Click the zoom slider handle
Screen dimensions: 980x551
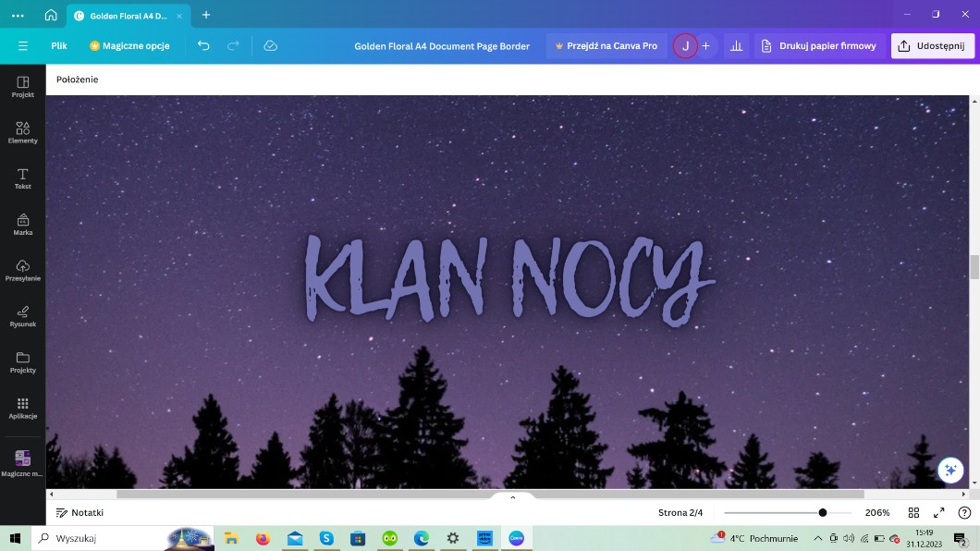[x=822, y=512]
